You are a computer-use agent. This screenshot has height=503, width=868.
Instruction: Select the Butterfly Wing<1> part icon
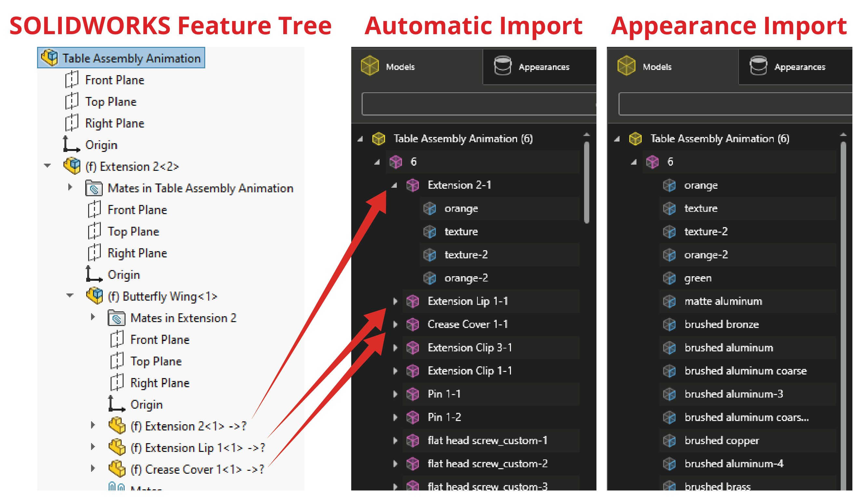pyautogui.click(x=95, y=296)
